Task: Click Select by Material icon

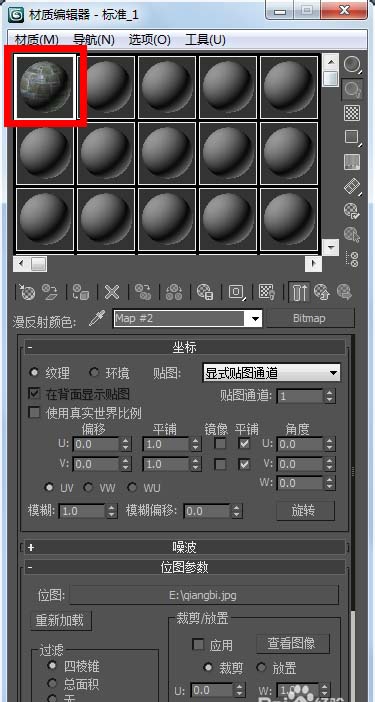Action: 352,234
